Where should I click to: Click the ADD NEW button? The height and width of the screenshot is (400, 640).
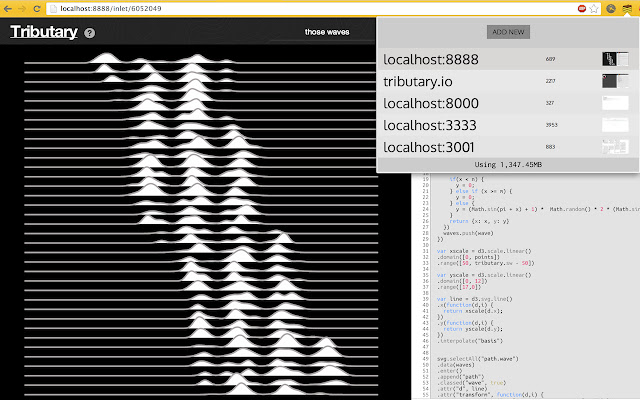(x=508, y=32)
